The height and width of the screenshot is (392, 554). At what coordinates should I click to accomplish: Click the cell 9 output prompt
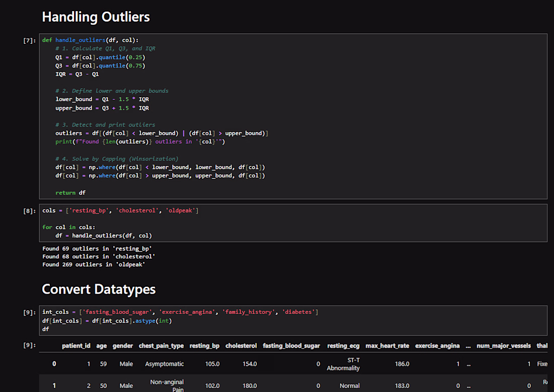[x=29, y=345]
